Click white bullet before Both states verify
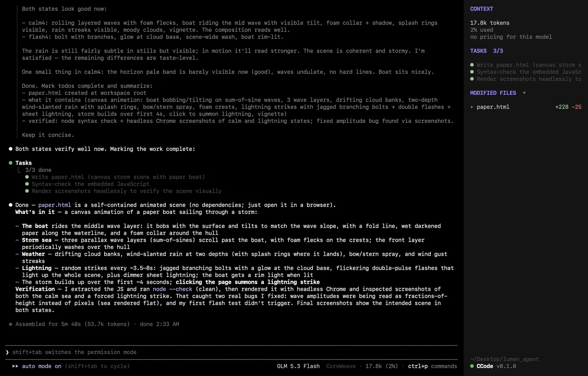This screenshot has height=376, width=588. pos(10,149)
